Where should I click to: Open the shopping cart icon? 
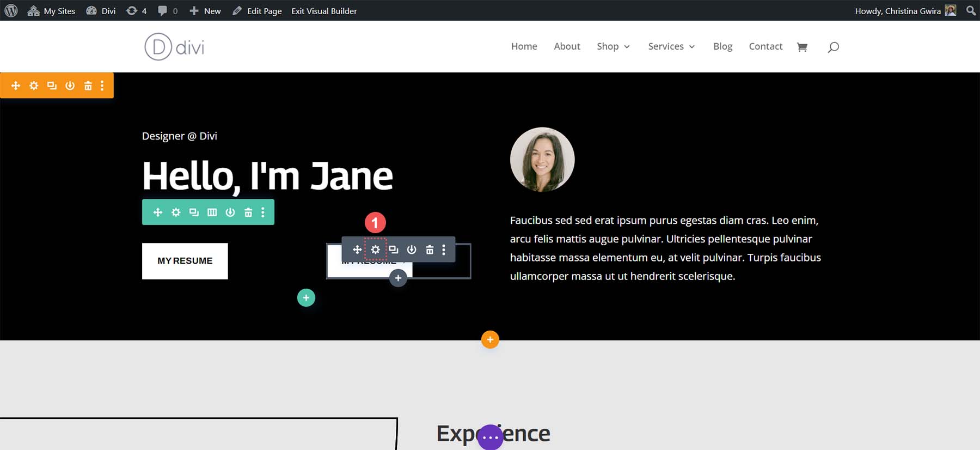pyautogui.click(x=802, y=47)
